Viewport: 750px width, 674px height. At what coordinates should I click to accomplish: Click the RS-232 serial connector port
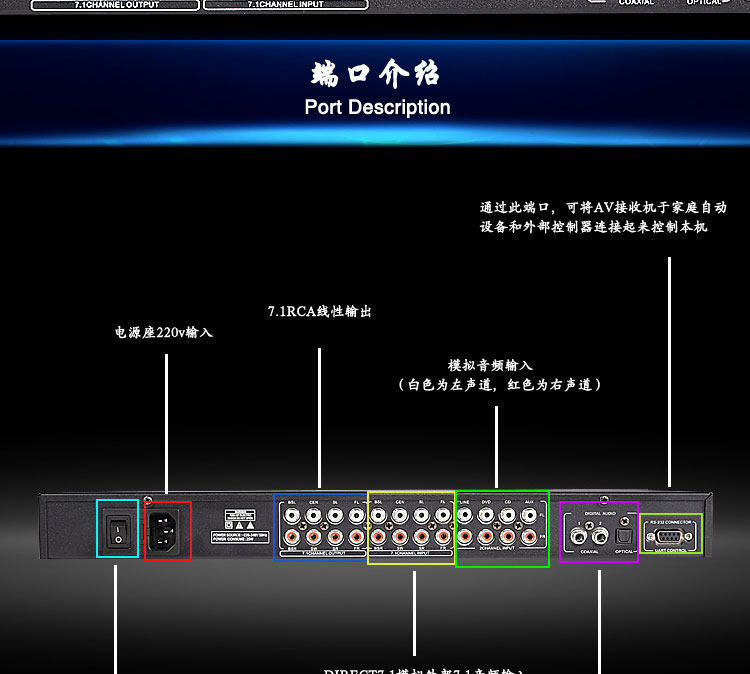670,537
